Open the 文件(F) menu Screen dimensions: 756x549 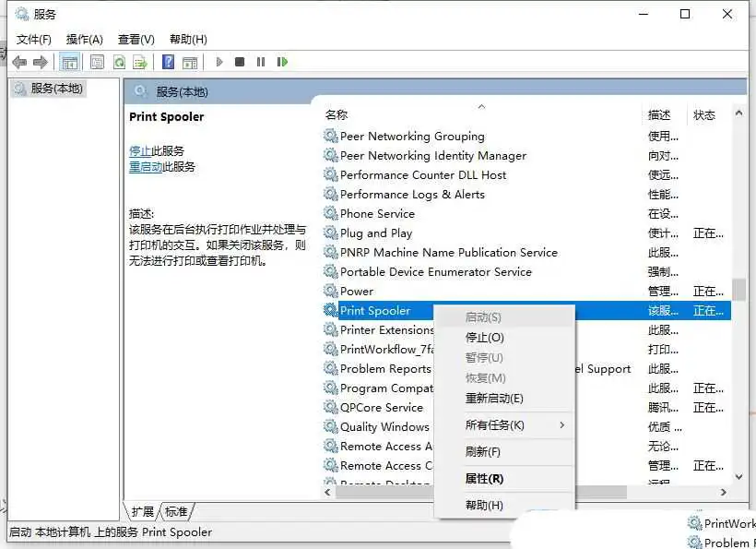[34, 40]
